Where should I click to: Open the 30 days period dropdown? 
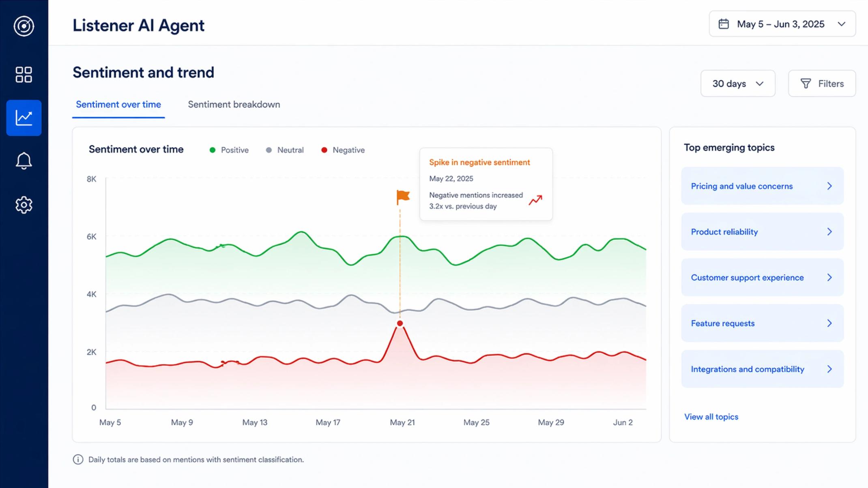738,83
